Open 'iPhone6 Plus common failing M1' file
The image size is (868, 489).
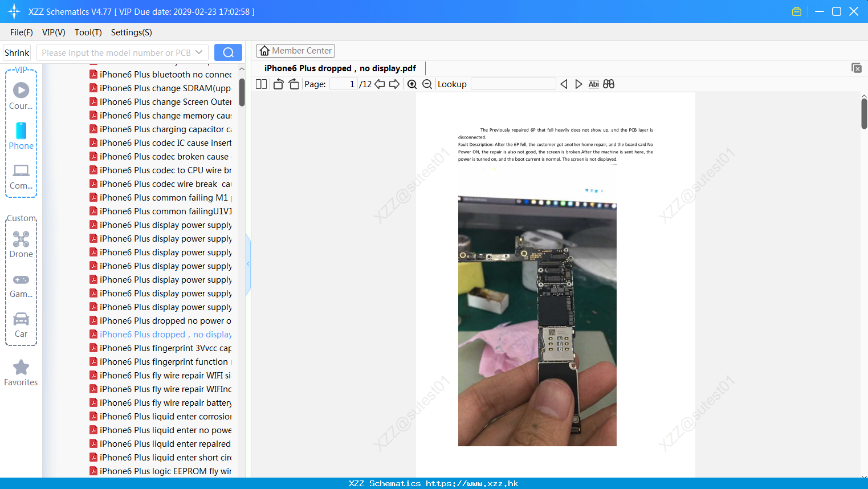coord(161,198)
